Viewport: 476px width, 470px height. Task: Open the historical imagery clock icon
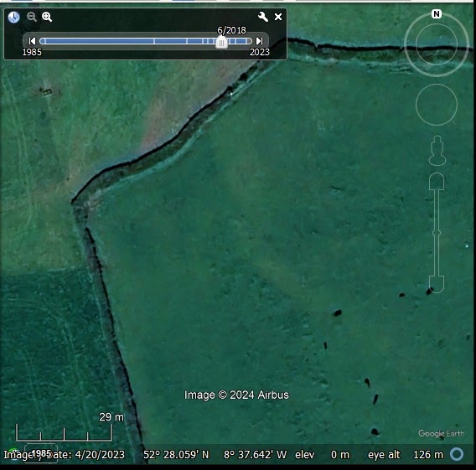(13, 17)
